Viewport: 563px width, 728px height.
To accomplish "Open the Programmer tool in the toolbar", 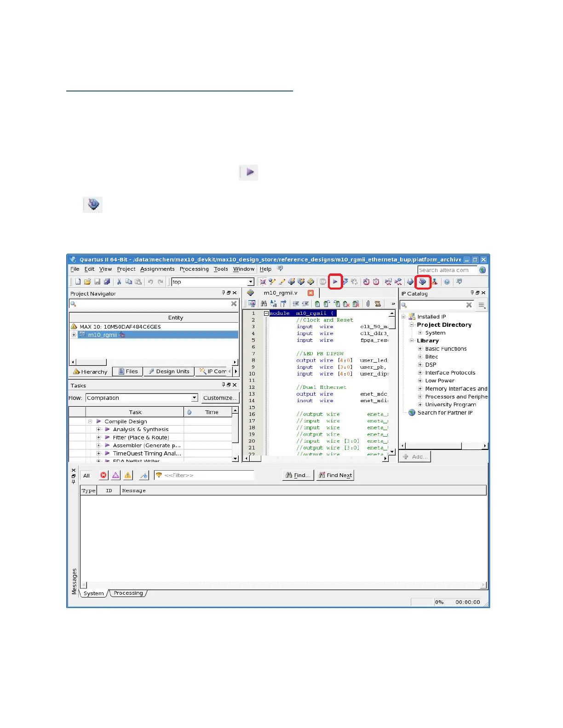I will pos(422,282).
